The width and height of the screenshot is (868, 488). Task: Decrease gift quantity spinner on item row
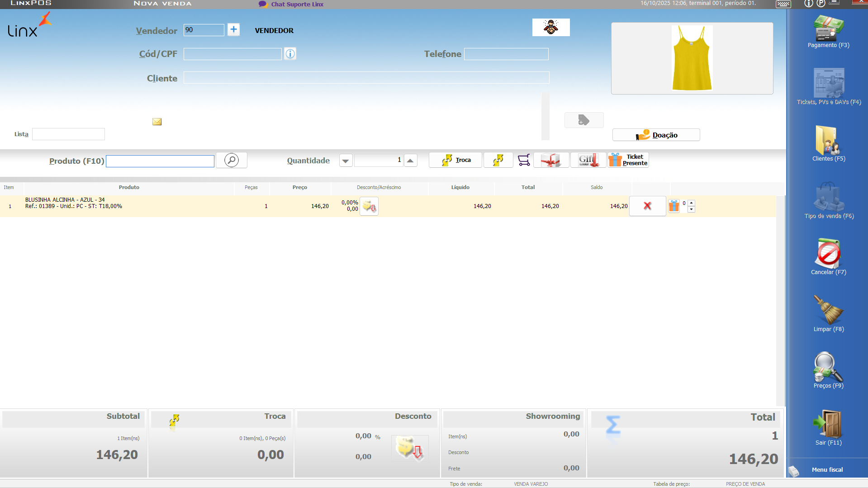pos(691,209)
